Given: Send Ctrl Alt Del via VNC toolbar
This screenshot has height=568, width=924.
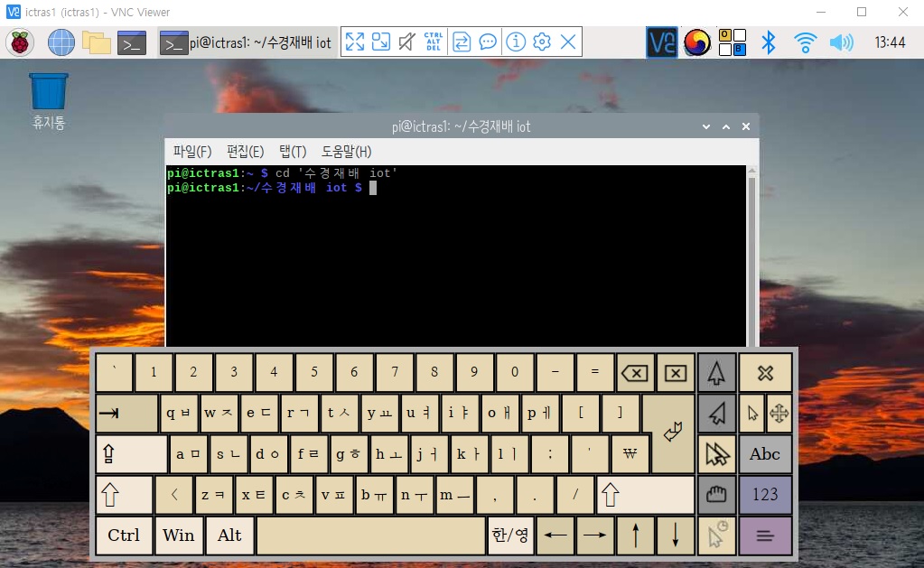Looking at the screenshot, I should (434, 42).
